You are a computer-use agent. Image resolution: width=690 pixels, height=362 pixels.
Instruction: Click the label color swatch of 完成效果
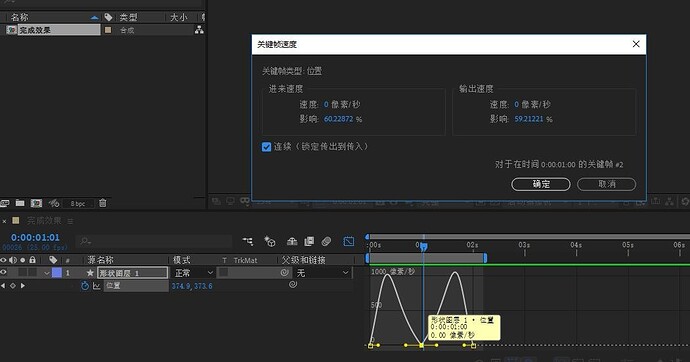click(x=108, y=30)
